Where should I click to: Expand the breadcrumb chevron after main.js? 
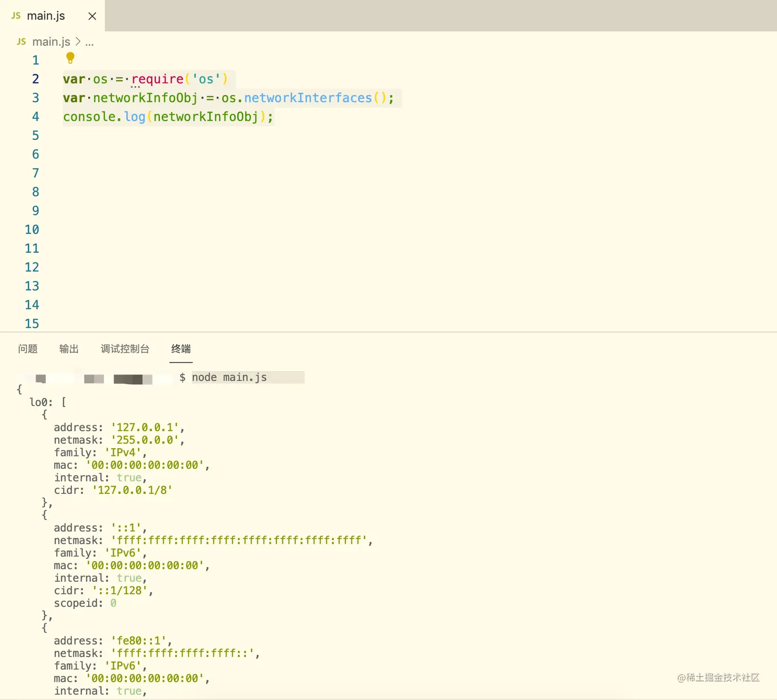[78, 42]
